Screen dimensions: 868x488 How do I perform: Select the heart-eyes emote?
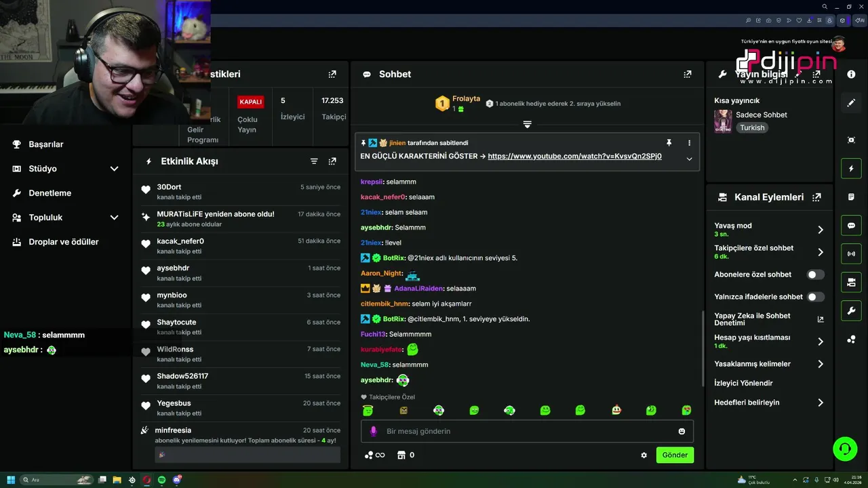pos(687,410)
